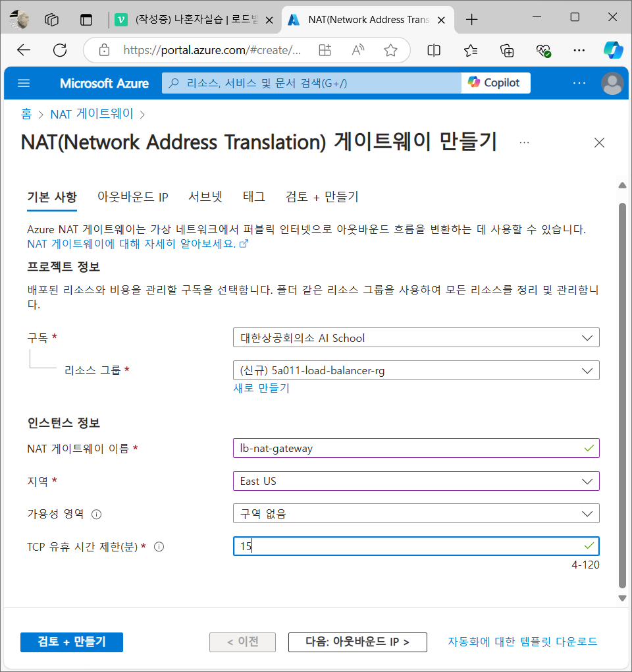View site info lock icon
The image size is (632, 672).
click(x=104, y=50)
